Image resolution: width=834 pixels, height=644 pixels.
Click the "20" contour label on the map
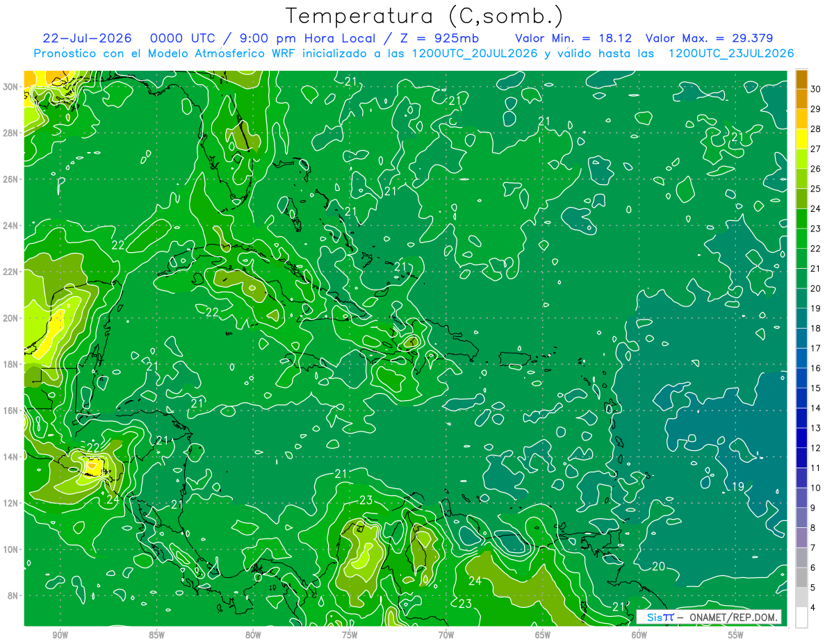coord(658,566)
